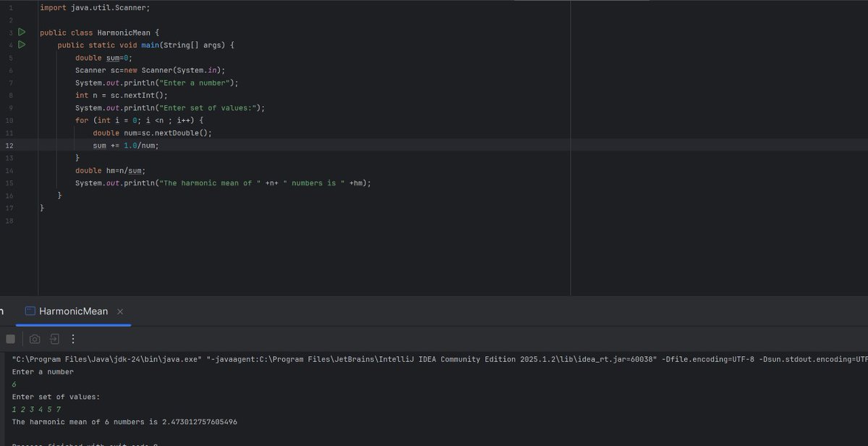
Task: Select the scroll-to-end console icon
Action: [54, 338]
